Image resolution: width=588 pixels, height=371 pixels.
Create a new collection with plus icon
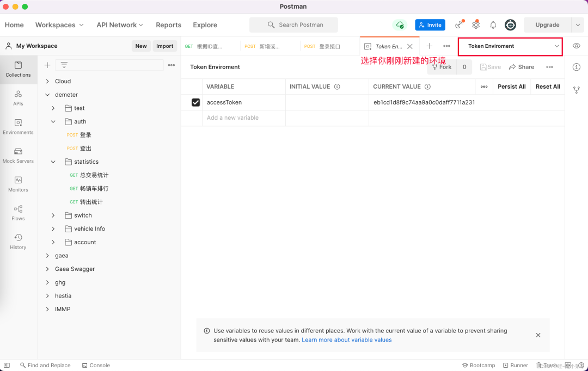point(47,65)
